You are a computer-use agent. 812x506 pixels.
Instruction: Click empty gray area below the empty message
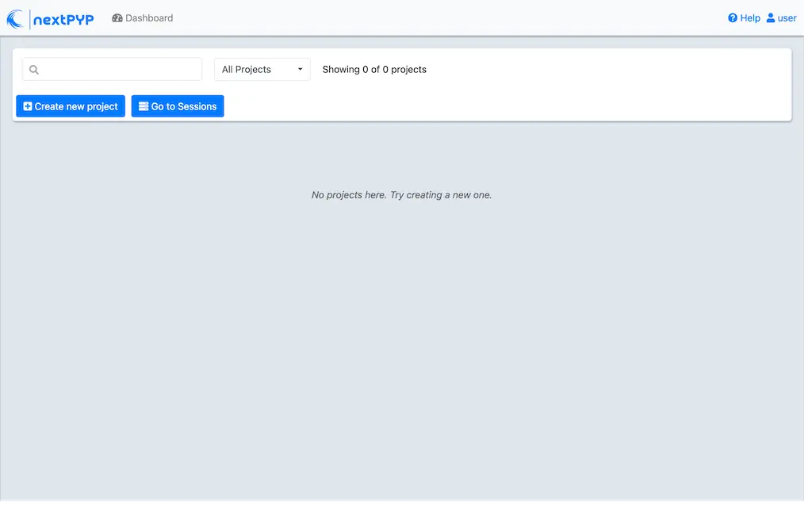coord(401,333)
